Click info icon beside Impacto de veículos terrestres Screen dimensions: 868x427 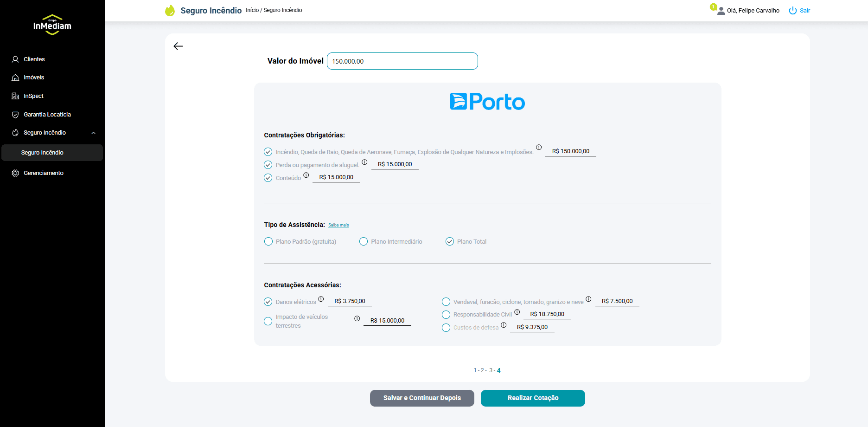(357, 318)
